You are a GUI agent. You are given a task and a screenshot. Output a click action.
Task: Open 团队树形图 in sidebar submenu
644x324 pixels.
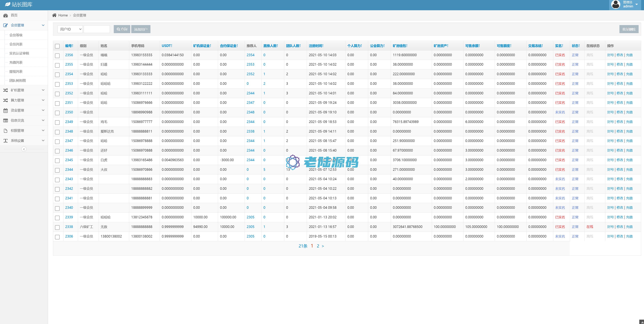(x=18, y=81)
